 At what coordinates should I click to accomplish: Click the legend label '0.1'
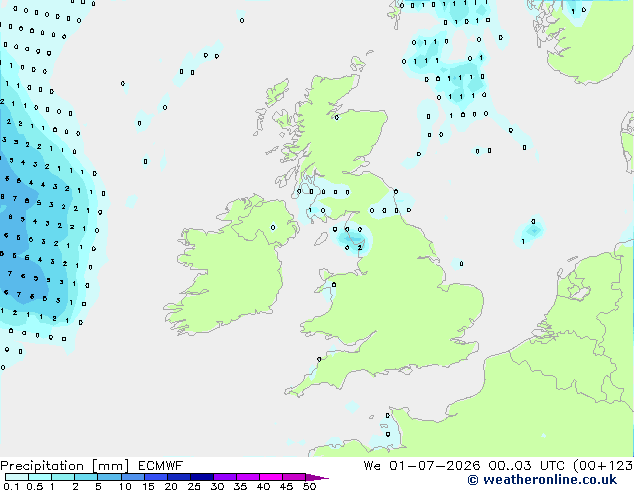tap(11, 486)
